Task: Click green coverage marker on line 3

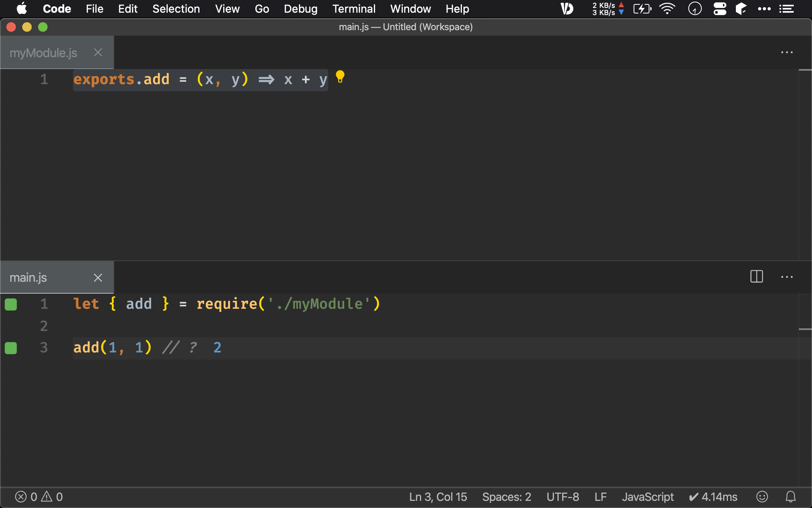Action: pyautogui.click(x=11, y=348)
